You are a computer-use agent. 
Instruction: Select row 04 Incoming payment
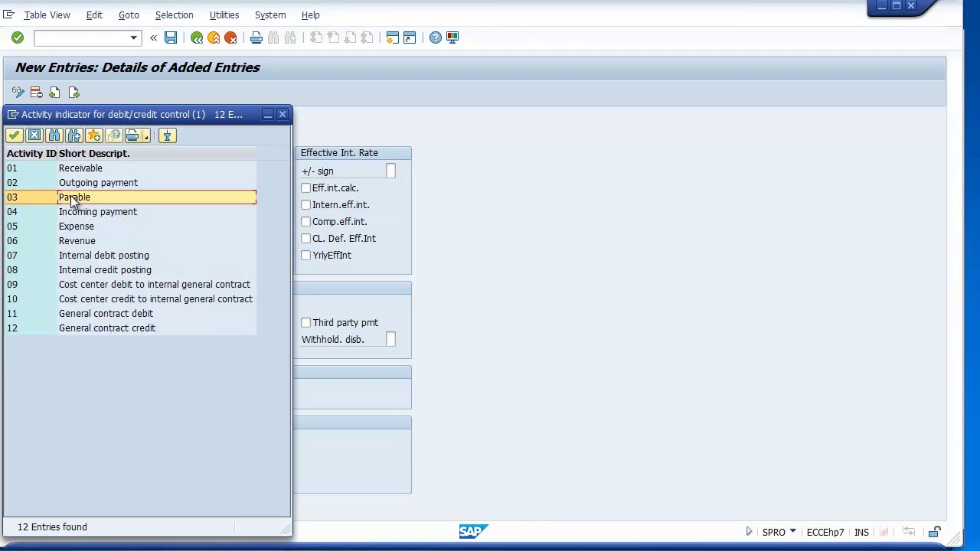click(x=131, y=212)
